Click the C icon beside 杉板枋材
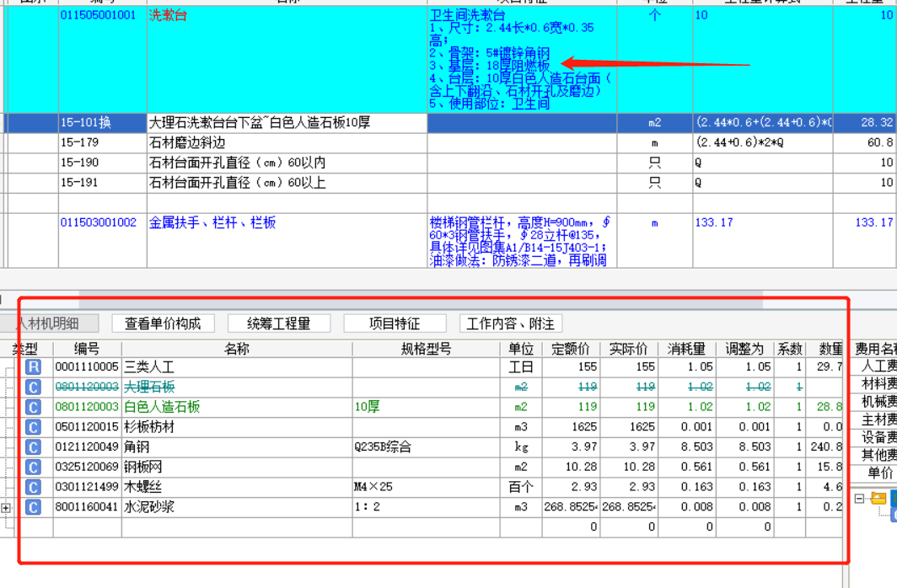Image resolution: width=897 pixels, height=588 pixels. [x=33, y=427]
